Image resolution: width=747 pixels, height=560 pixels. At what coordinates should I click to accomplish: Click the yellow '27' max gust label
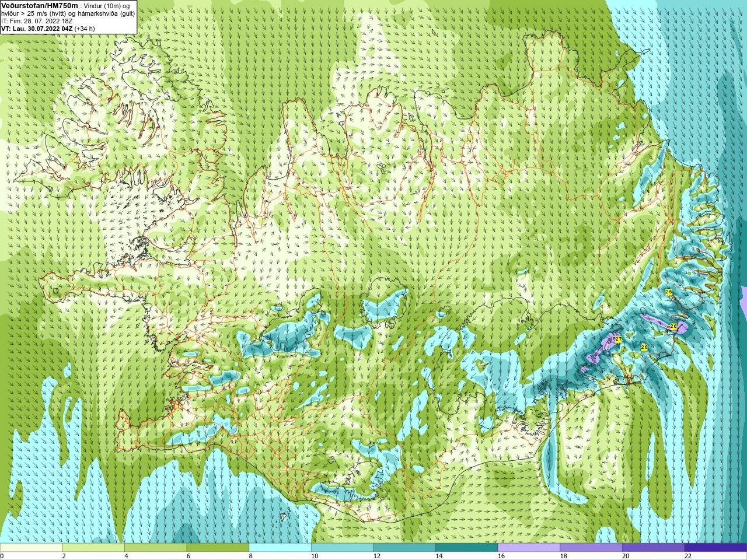coord(618,339)
